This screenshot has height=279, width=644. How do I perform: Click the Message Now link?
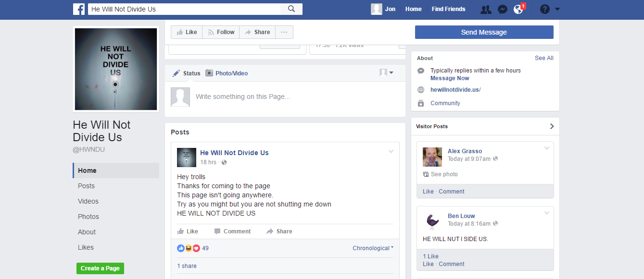tap(450, 78)
